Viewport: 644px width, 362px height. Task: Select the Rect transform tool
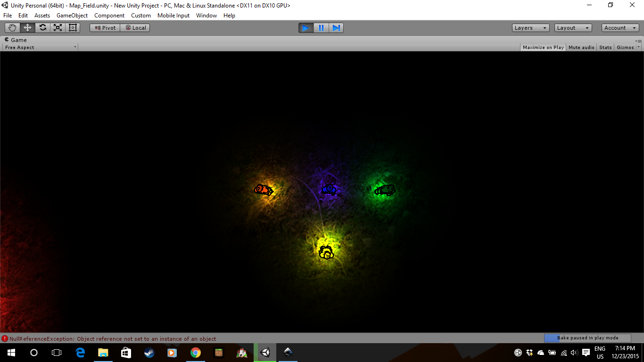coord(73,28)
